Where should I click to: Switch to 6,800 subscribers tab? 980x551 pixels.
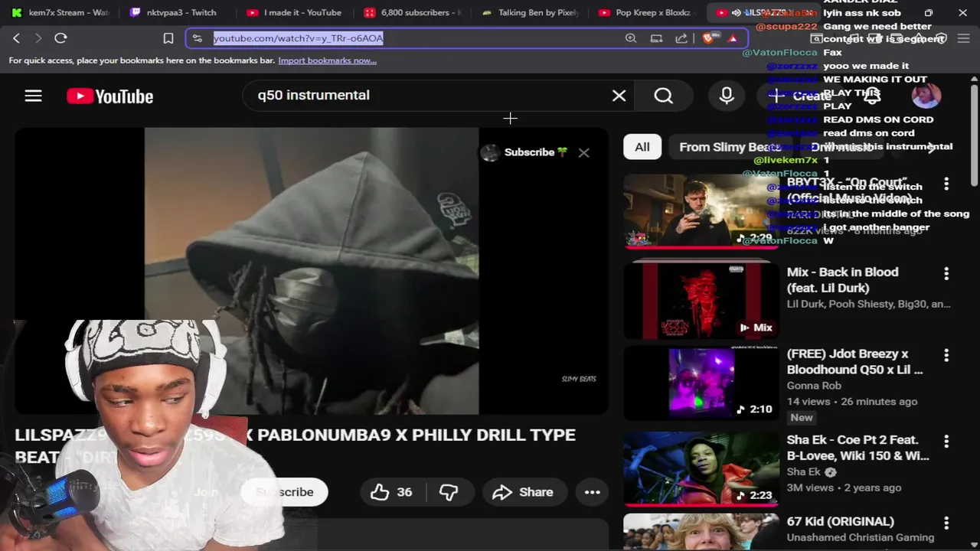click(x=412, y=12)
